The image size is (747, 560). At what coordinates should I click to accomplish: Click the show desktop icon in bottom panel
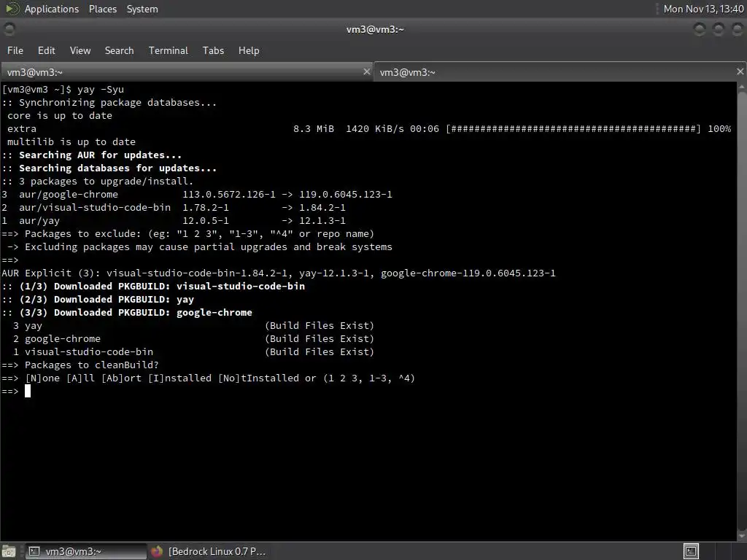[9, 551]
